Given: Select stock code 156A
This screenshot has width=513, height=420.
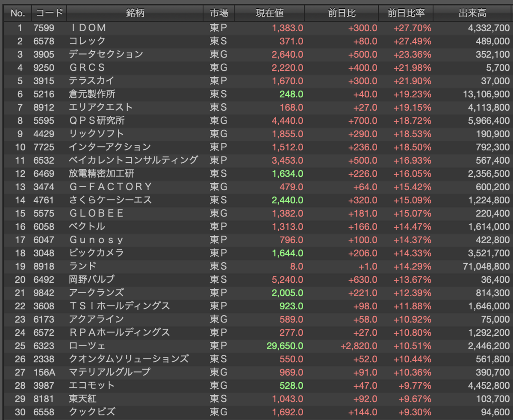Looking at the screenshot, I should [x=44, y=372].
